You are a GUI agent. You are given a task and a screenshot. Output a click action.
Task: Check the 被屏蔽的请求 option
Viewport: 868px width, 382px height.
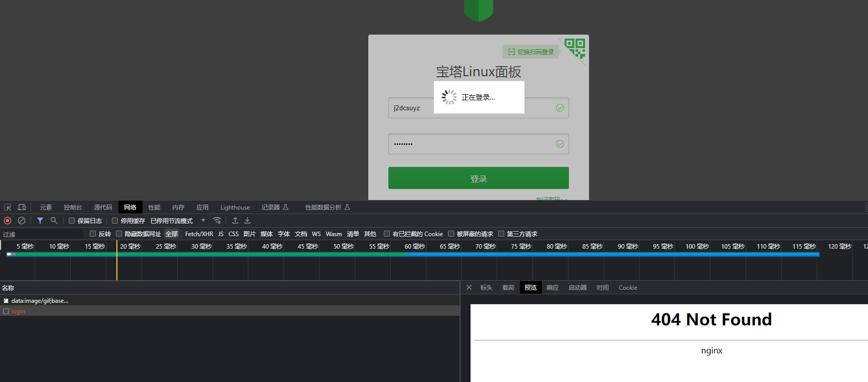click(451, 234)
